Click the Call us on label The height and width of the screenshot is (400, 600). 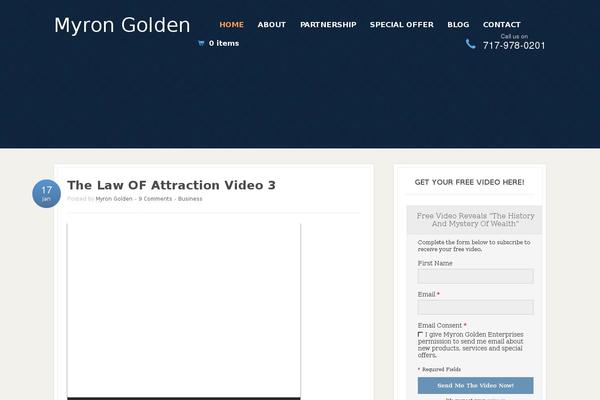pyautogui.click(x=514, y=36)
